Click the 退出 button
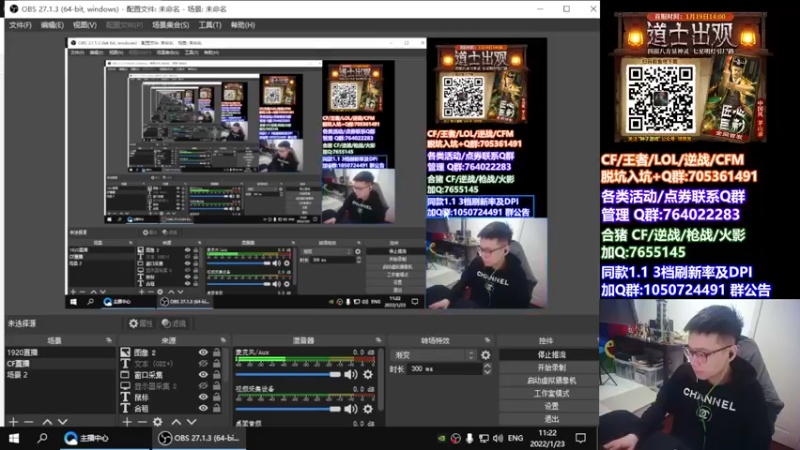 pos(549,419)
